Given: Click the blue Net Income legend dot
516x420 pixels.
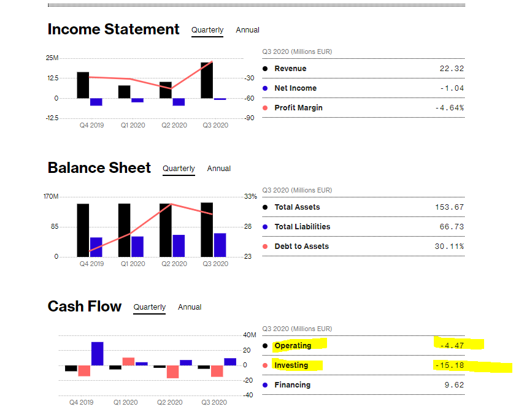Looking at the screenshot, I should point(265,88).
